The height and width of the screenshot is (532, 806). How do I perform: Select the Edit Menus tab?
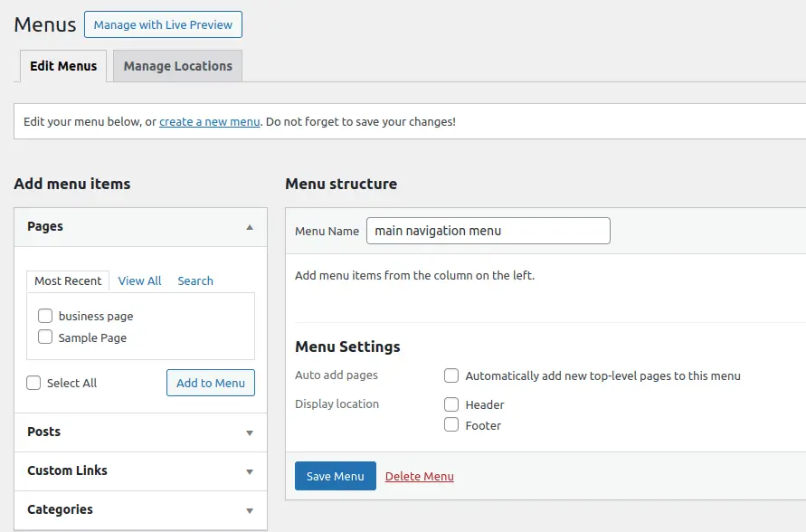coord(62,66)
